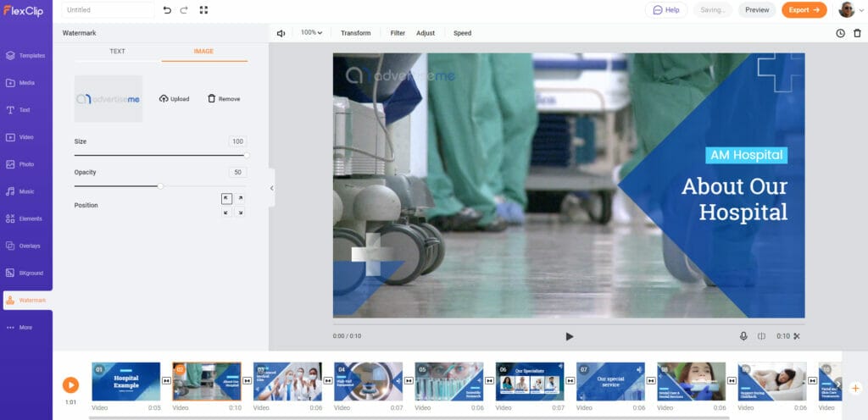Open transition between scene 05 and 06
868x420 pixels.
pos(489,381)
